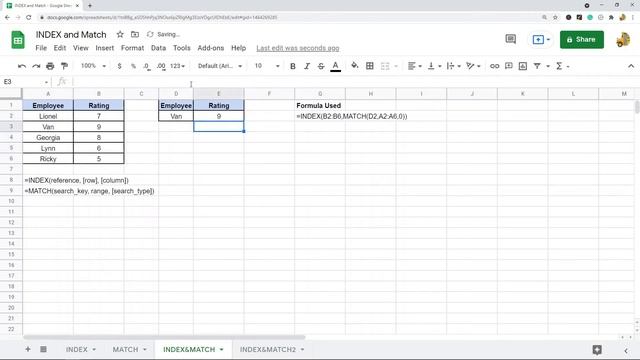Click the Insert chart icon
The width and height of the screenshot is (640, 360).
(523, 66)
